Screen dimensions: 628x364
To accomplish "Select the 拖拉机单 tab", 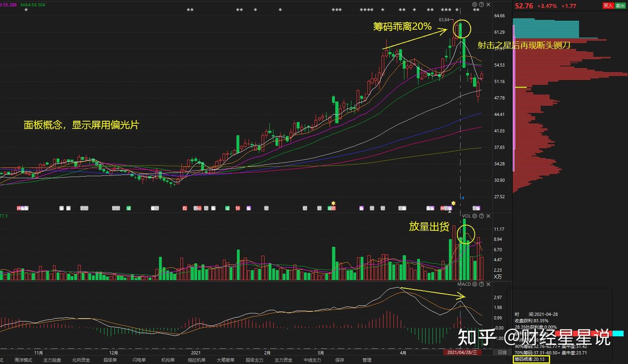I will point(197,360).
